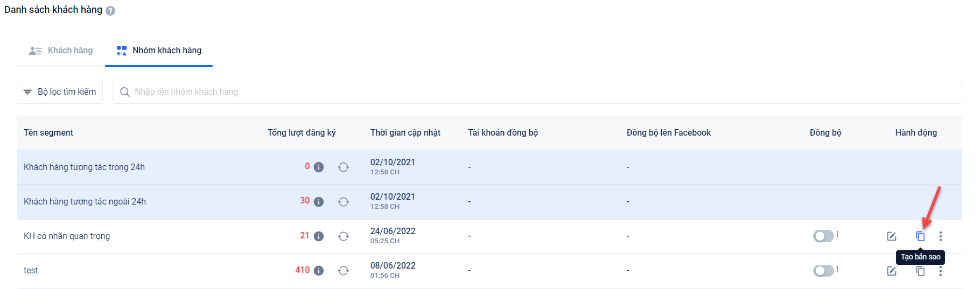This screenshot has width=980, height=289.
Task: Enable sync for the test segment
Action: point(823,271)
